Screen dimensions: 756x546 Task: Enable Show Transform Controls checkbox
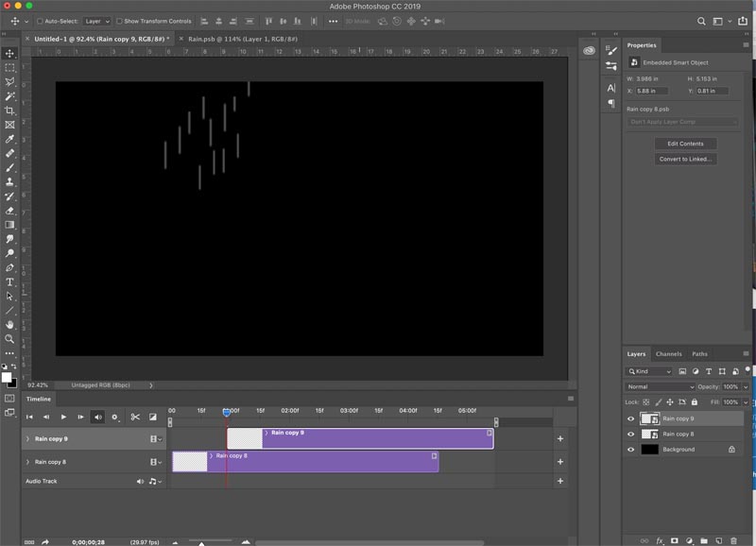point(119,21)
